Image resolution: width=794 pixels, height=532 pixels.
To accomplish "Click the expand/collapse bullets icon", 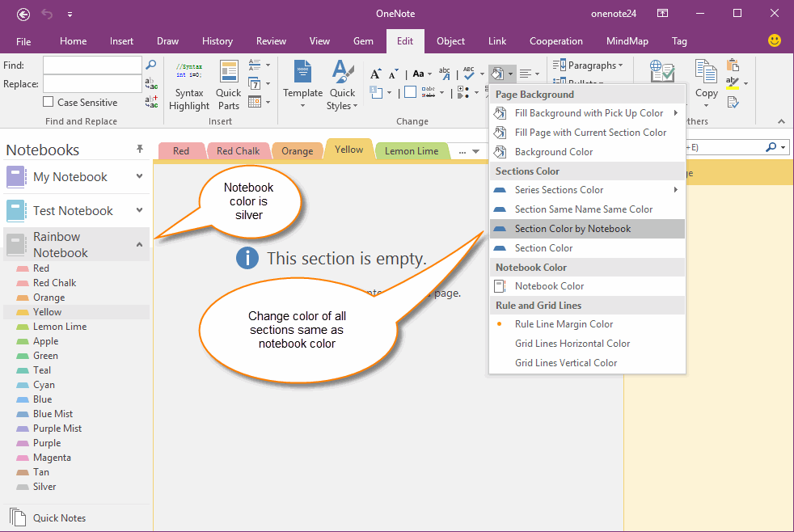I will [x=462, y=92].
